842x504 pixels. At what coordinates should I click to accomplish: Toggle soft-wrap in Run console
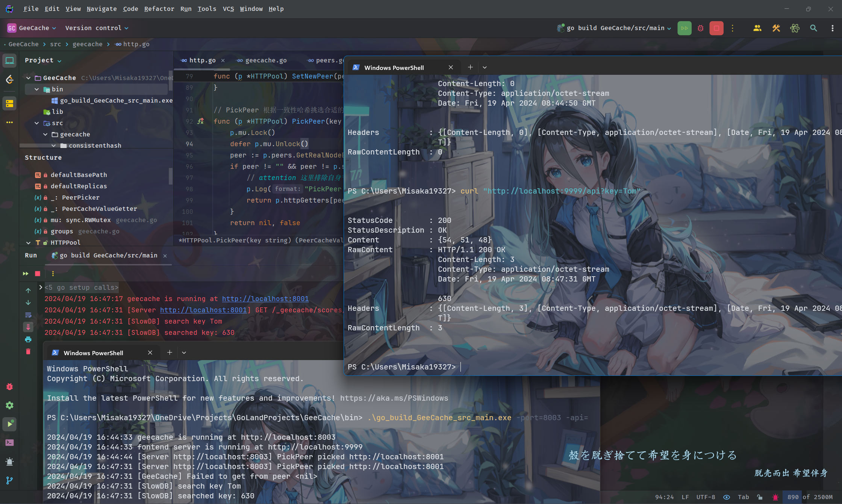tap(28, 315)
